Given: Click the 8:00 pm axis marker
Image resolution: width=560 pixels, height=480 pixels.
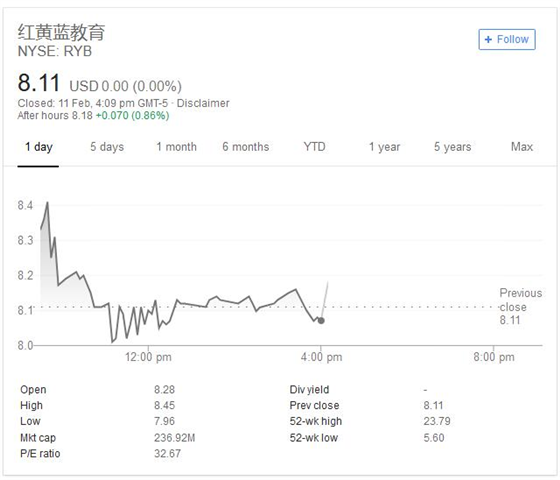Looking at the screenshot, I should point(494,357).
